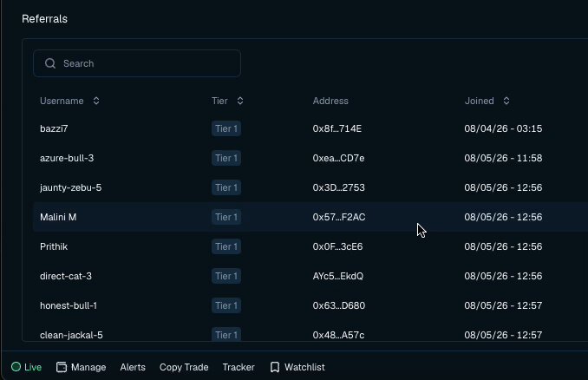Click the Username column header

coord(62,101)
